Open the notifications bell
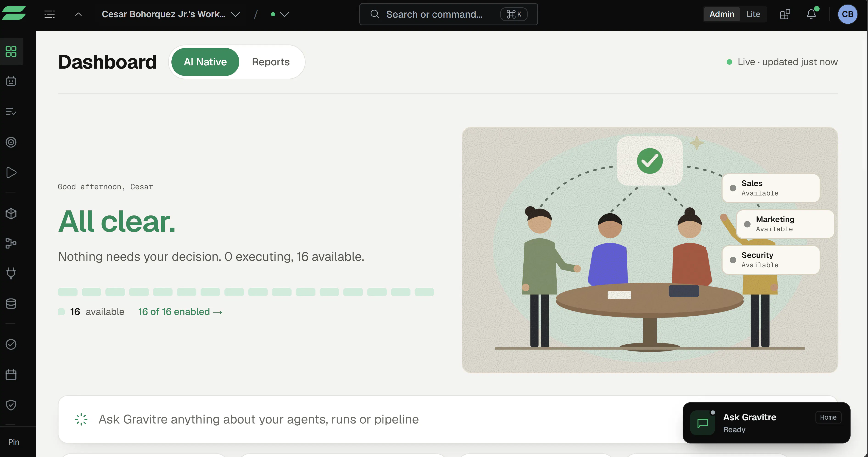868x457 pixels. pyautogui.click(x=811, y=14)
